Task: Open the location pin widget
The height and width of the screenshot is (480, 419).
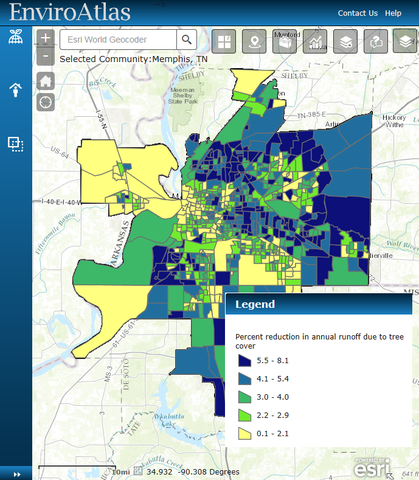Action: pyautogui.click(x=254, y=41)
